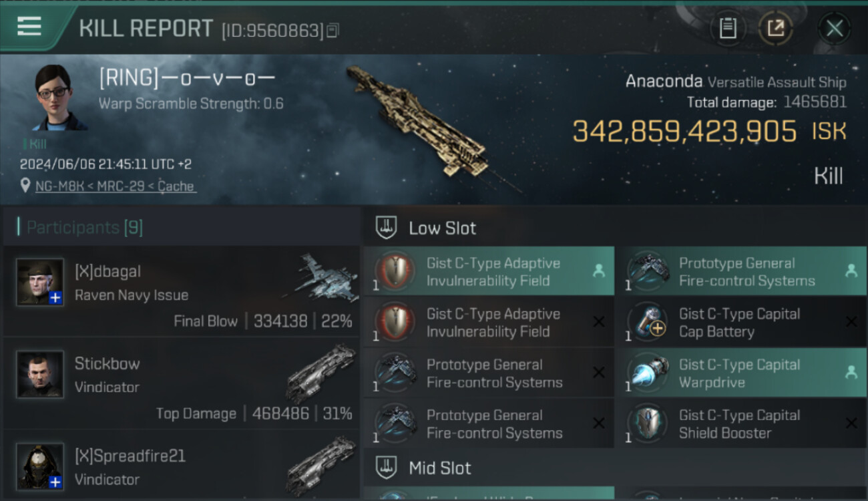Select the Gist C-Type Capital Warpdrive row
Image resolution: width=868 pixels, height=501 pixels.
(x=740, y=373)
